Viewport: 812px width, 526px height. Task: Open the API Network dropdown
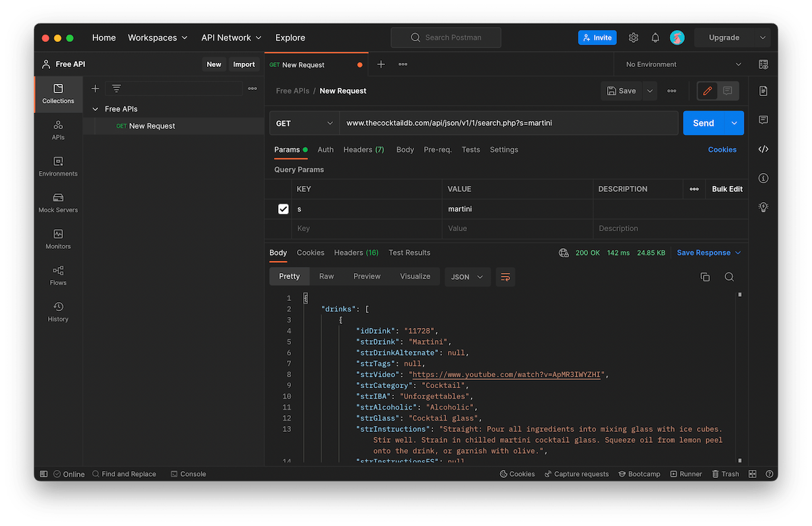tap(231, 38)
